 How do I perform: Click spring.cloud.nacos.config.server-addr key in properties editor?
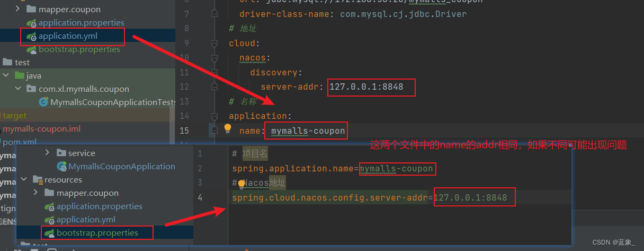(x=330, y=198)
